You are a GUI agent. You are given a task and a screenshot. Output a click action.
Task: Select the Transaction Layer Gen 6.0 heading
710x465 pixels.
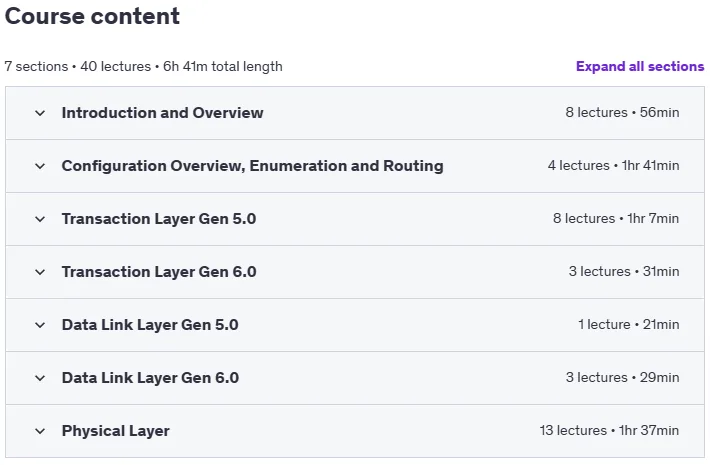159,272
